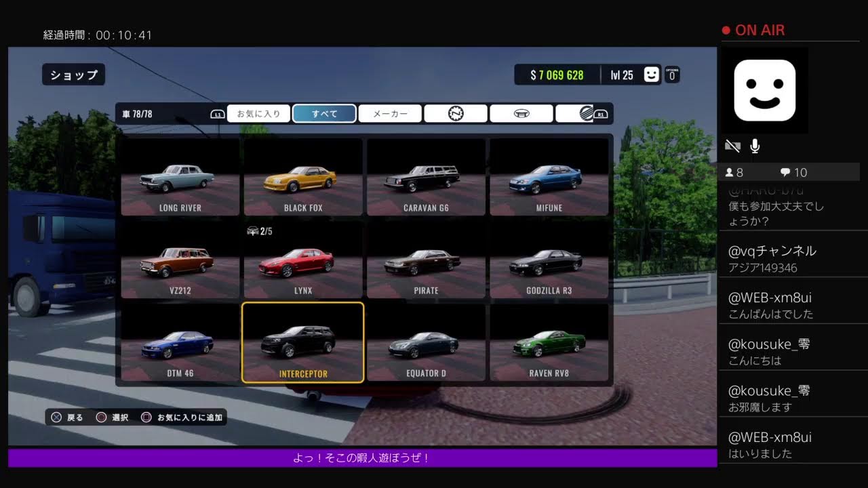Click the 2/5 owned cars icon above LYNX
Screen dimensions: 868x488
(260, 231)
